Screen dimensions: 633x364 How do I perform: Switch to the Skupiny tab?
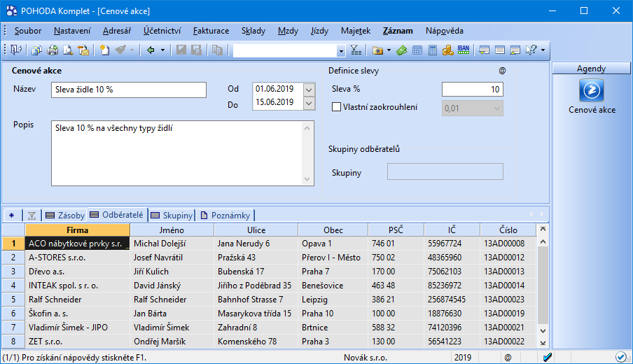pyautogui.click(x=172, y=216)
